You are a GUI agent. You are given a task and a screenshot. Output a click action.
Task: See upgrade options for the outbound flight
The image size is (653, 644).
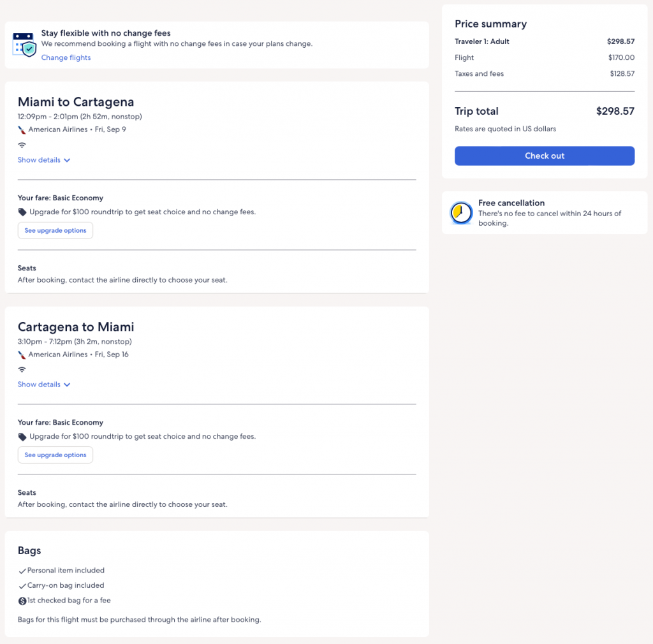point(55,231)
